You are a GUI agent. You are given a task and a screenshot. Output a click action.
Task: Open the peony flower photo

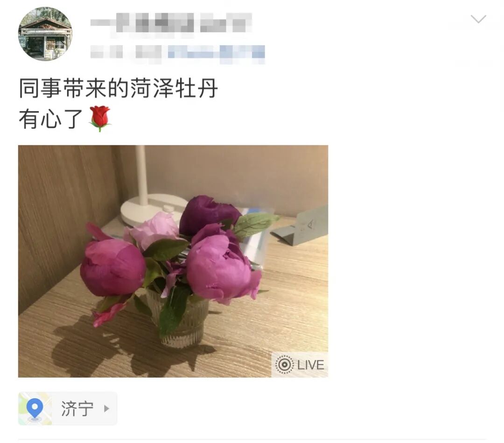(173, 261)
